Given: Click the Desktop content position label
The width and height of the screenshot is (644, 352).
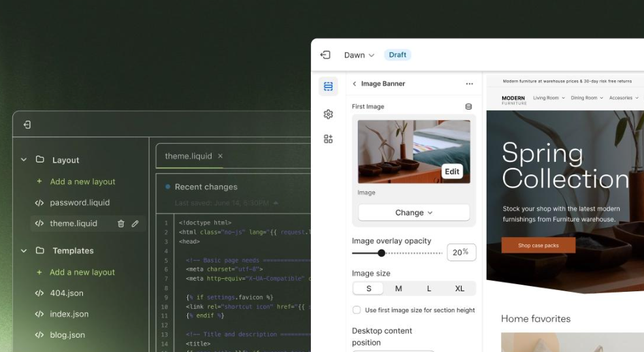Looking at the screenshot, I should coord(382,337).
